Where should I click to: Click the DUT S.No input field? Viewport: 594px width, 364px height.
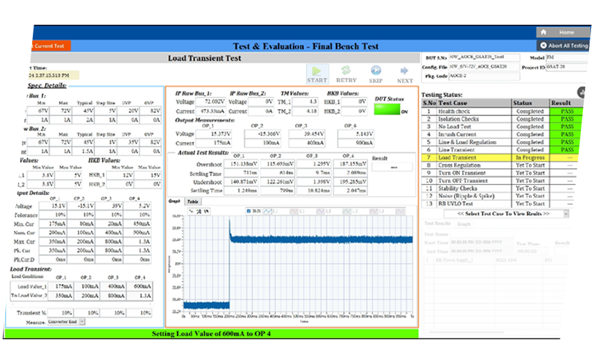(x=484, y=57)
